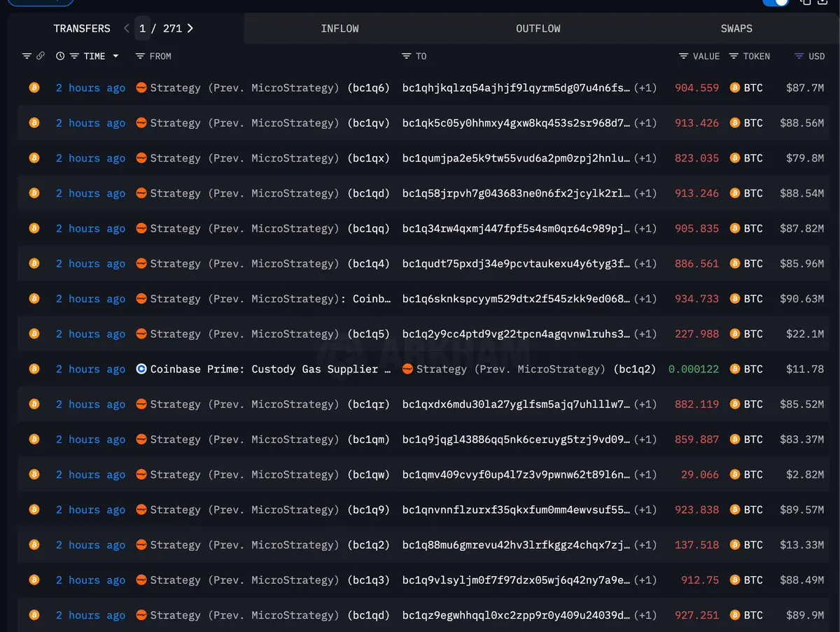Screen dimensions: 840x632
Task: Click Strategy logo on the bc1q6 sender row
Action: 141,87
